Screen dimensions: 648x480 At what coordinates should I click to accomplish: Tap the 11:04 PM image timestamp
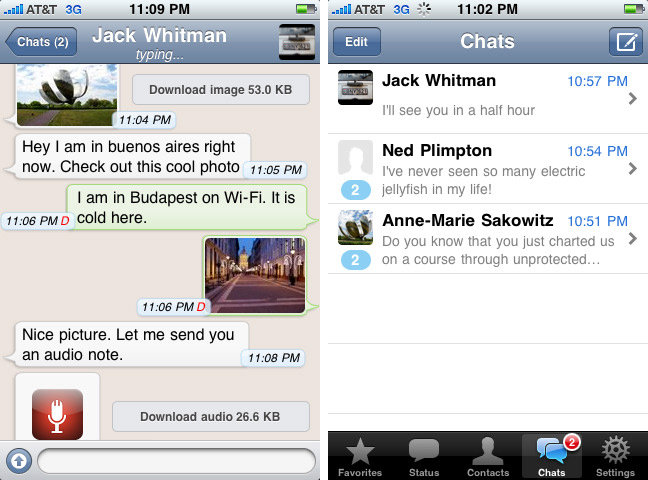[145, 120]
